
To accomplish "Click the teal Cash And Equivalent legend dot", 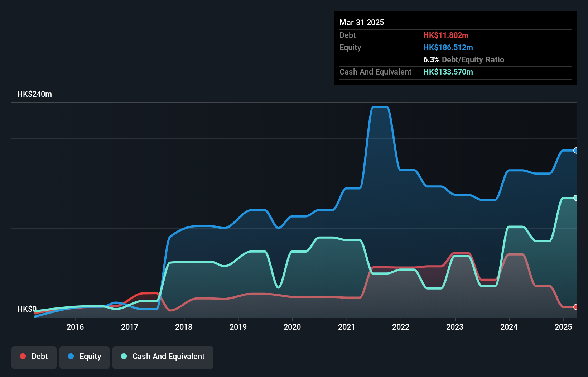I will click(x=124, y=356).
